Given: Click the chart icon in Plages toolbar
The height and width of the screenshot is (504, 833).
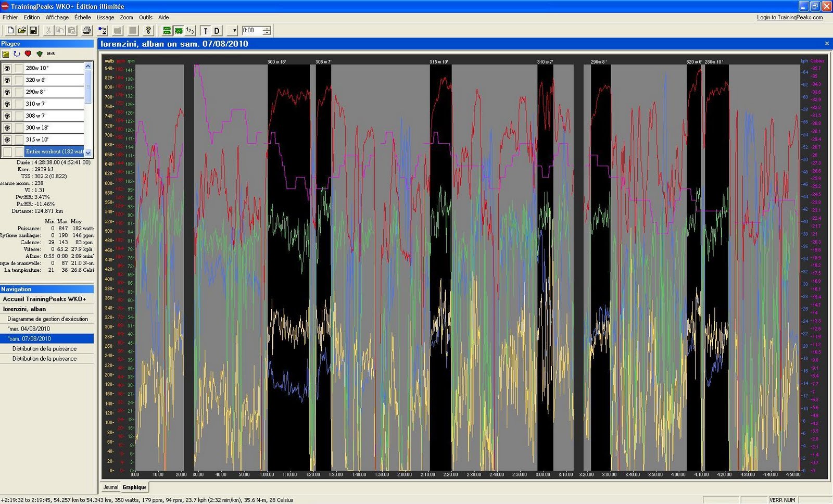Looking at the screenshot, I should click(x=6, y=54).
